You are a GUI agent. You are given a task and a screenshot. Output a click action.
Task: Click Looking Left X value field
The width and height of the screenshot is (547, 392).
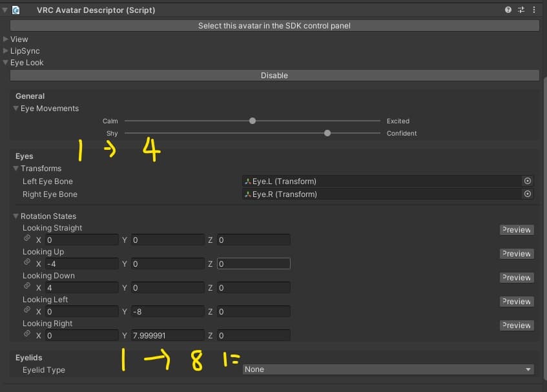(81, 311)
